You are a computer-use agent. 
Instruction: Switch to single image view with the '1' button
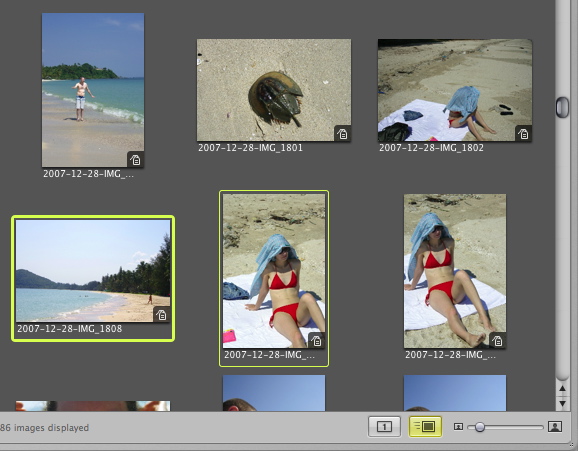coord(384,427)
